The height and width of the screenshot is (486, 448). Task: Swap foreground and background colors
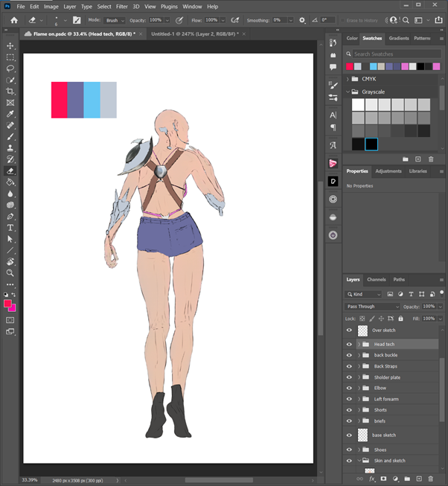click(13, 295)
